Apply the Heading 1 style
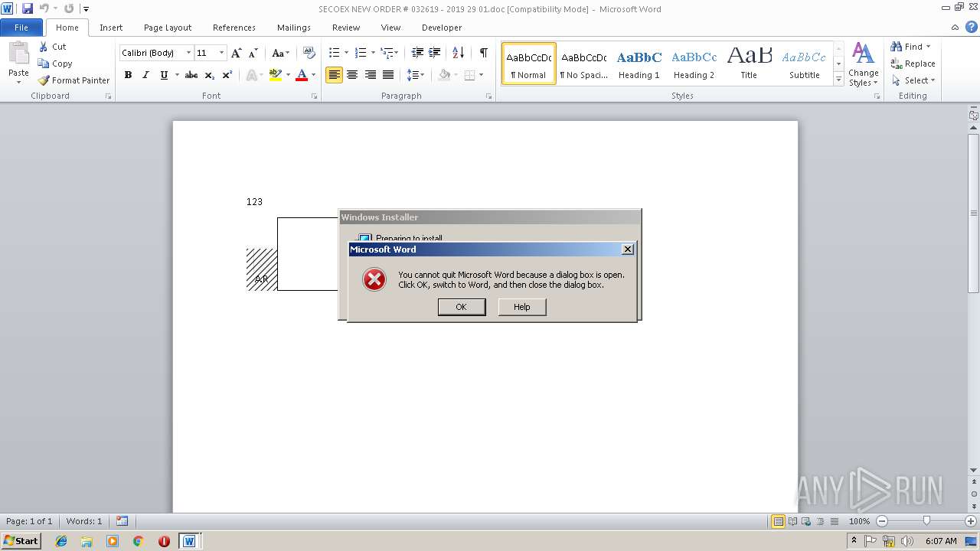The height and width of the screenshot is (551, 980). 639,64
